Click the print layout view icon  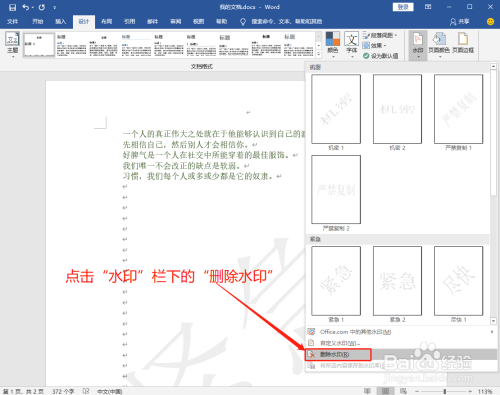[x=385, y=391]
